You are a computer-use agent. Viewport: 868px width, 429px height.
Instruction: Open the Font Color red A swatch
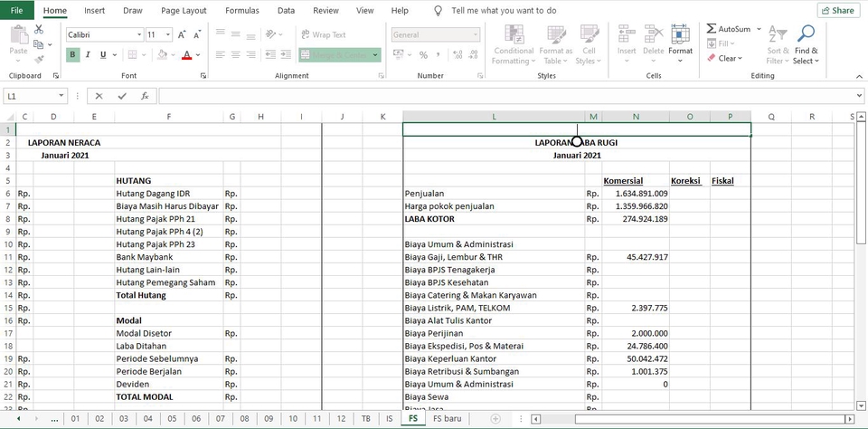(x=186, y=54)
